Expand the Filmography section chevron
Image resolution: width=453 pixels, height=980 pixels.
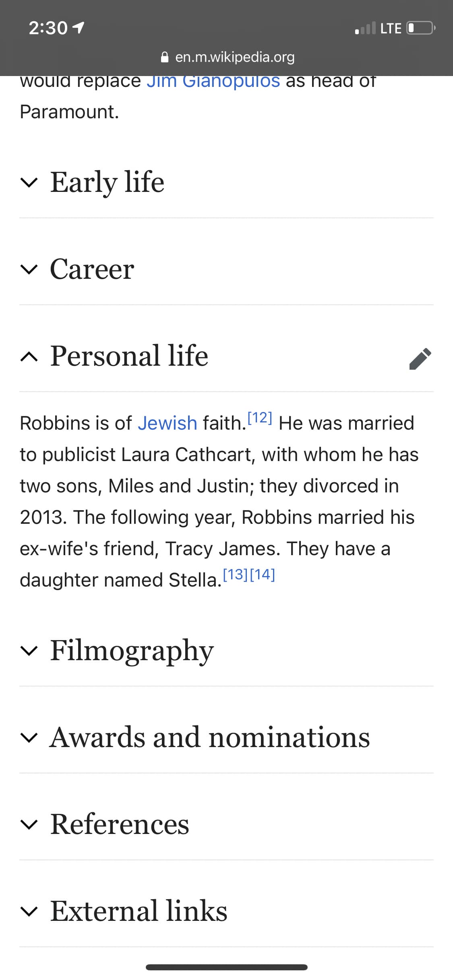point(29,651)
